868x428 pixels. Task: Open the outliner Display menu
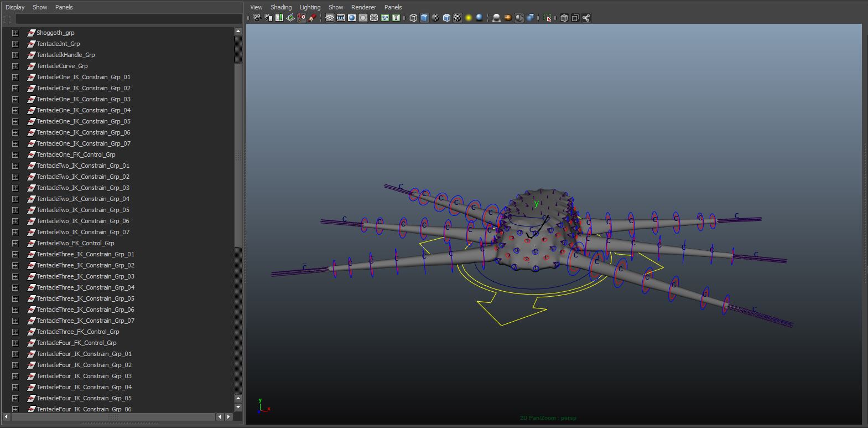coord(15,7)
